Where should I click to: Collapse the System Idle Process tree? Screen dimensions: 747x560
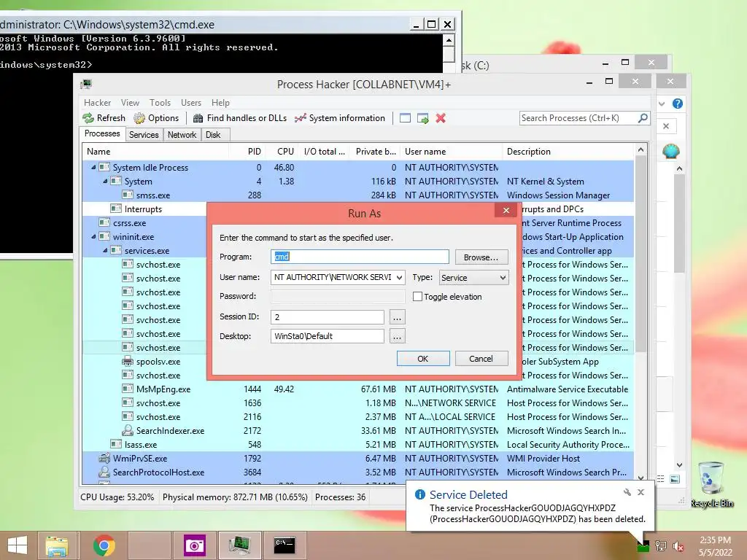(93, 168)
